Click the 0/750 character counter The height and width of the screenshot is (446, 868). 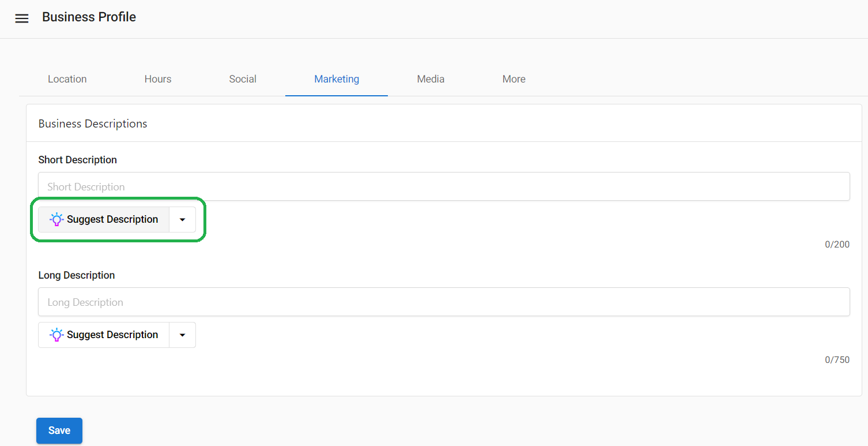[x=837, y=359]
